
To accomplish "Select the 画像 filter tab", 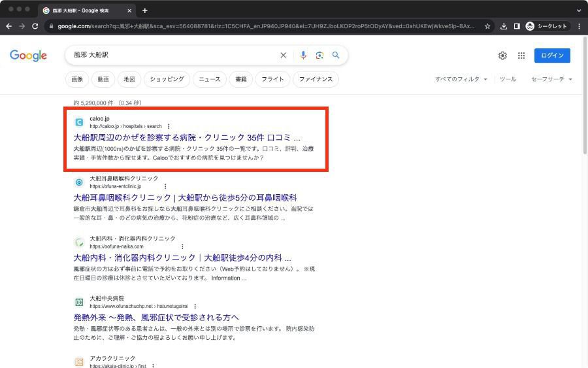I will 77,79.
